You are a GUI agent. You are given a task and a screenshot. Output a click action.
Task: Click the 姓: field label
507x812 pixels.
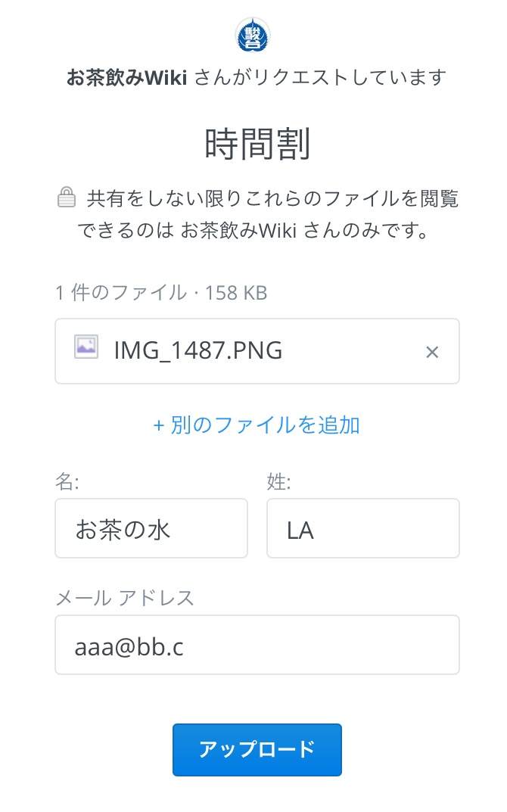click(279, 481)
